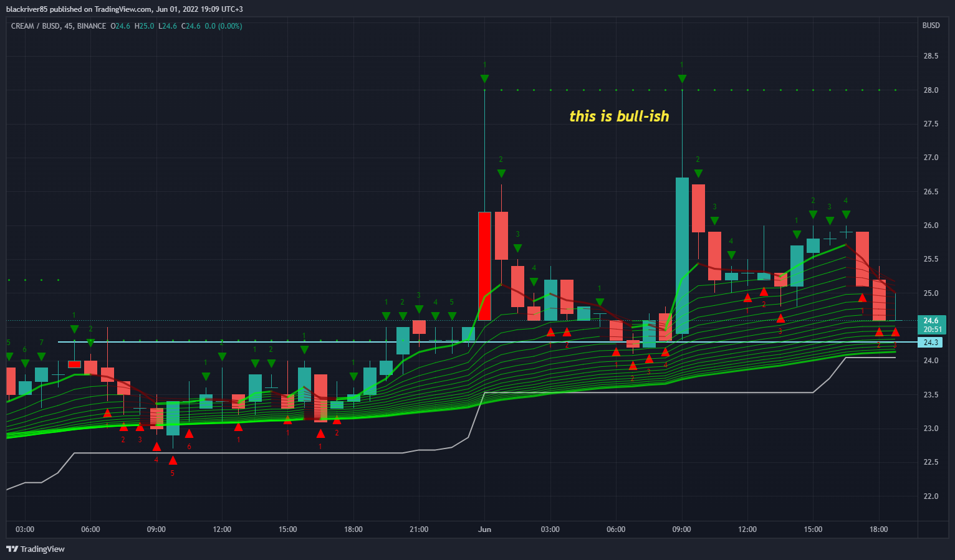The height and width of the screenshot is (560, 955).
Task: Click the low value L24.6 in the legend
Action: coord(168,26)
